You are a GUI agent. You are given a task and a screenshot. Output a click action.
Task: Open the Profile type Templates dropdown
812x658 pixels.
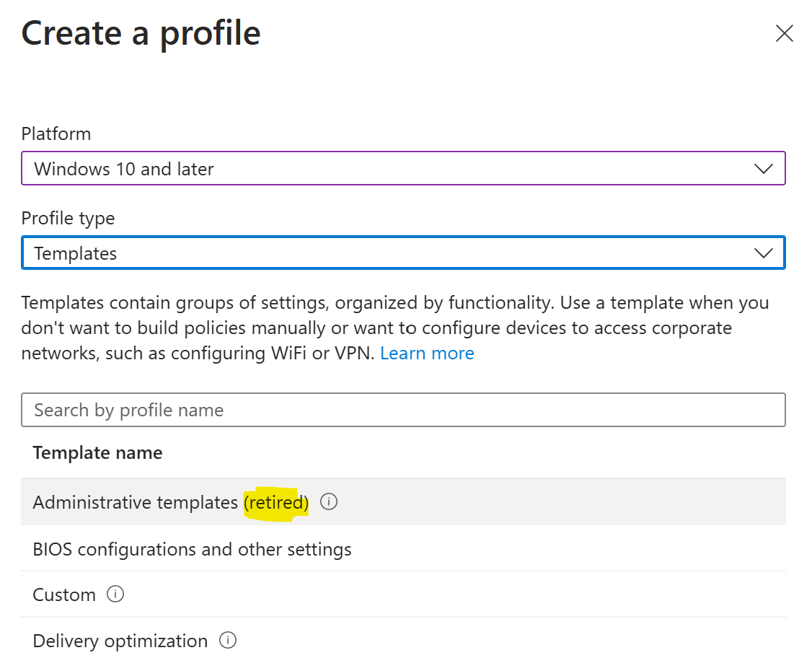click(389, 253)
